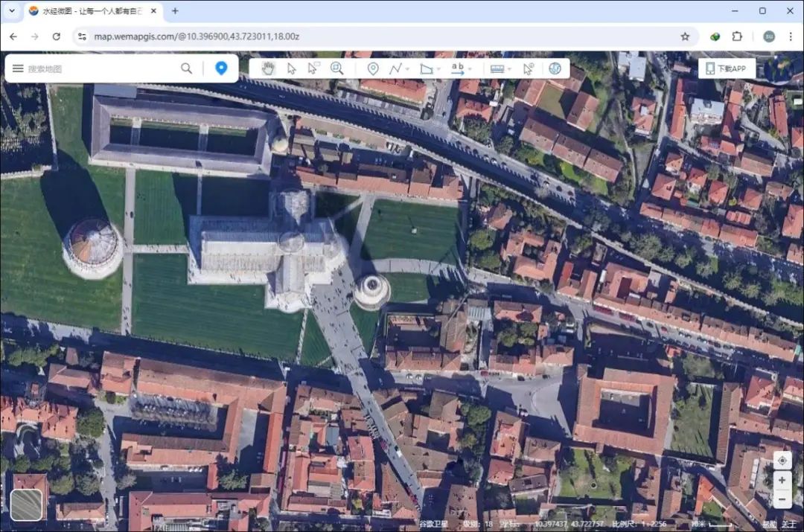Open the basemap switcher thumbnail

27,504
